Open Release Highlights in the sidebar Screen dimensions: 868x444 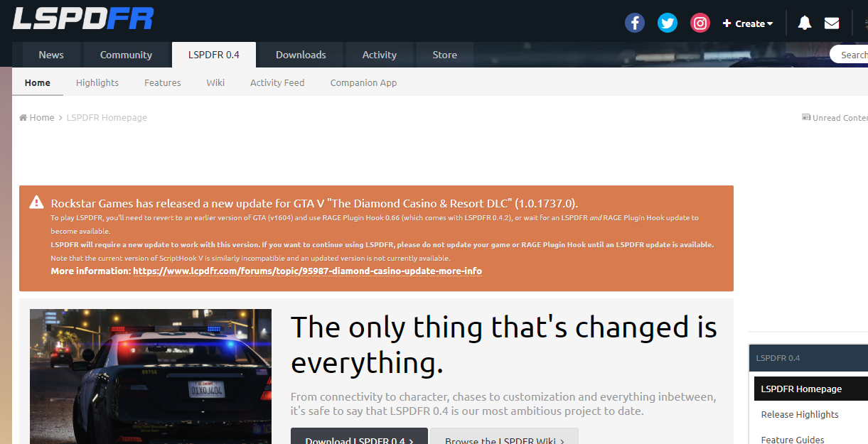(x=800, y=414)
